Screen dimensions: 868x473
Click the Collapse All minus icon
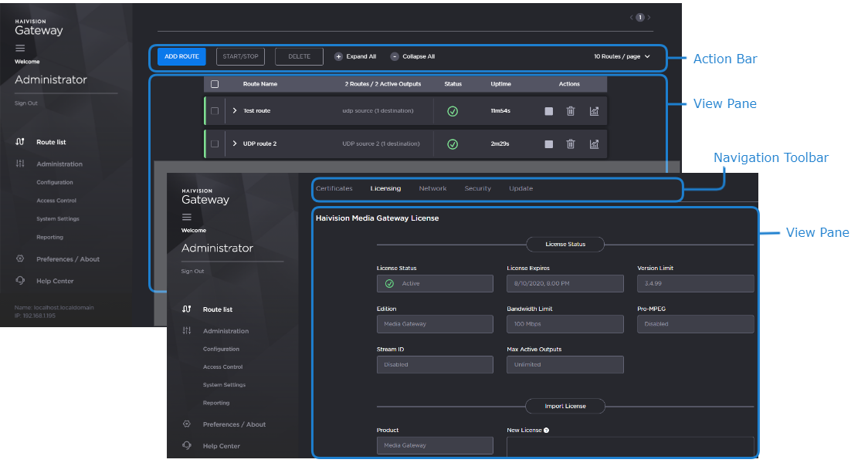tap(395, 56)
